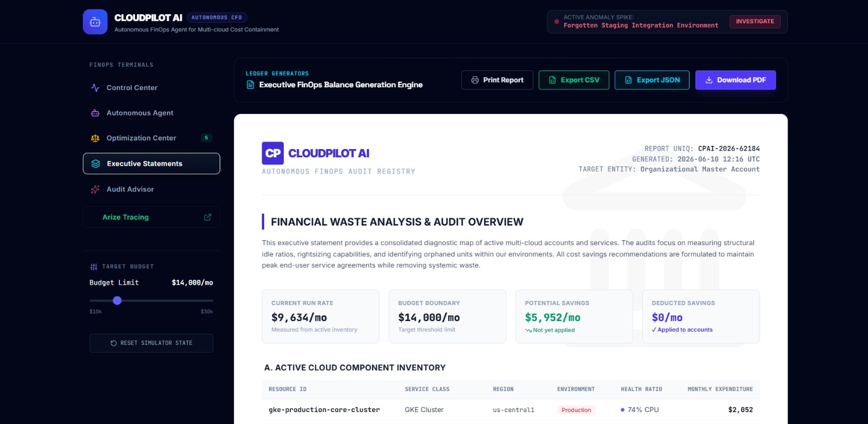Click the Audit Advisor sparkle icon
This screenshot has width=868, height=424.
pyautogui.click(x=95, y=189)
